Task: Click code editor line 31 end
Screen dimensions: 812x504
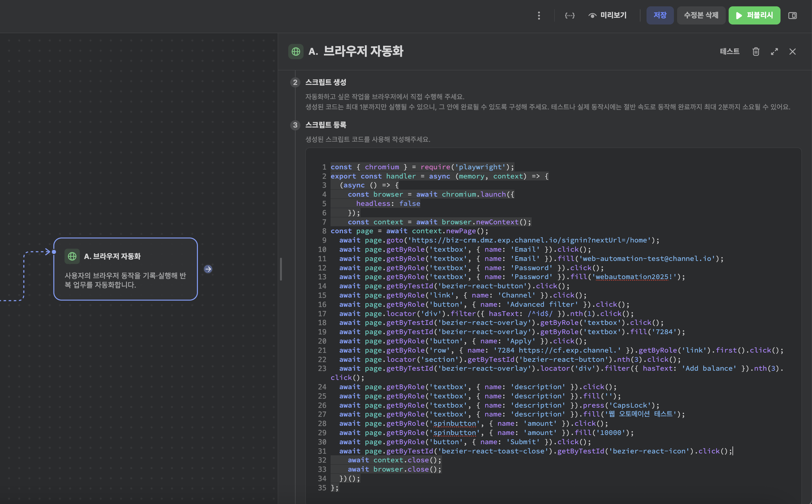Action: pyautogui.click(x=732, y=451)
